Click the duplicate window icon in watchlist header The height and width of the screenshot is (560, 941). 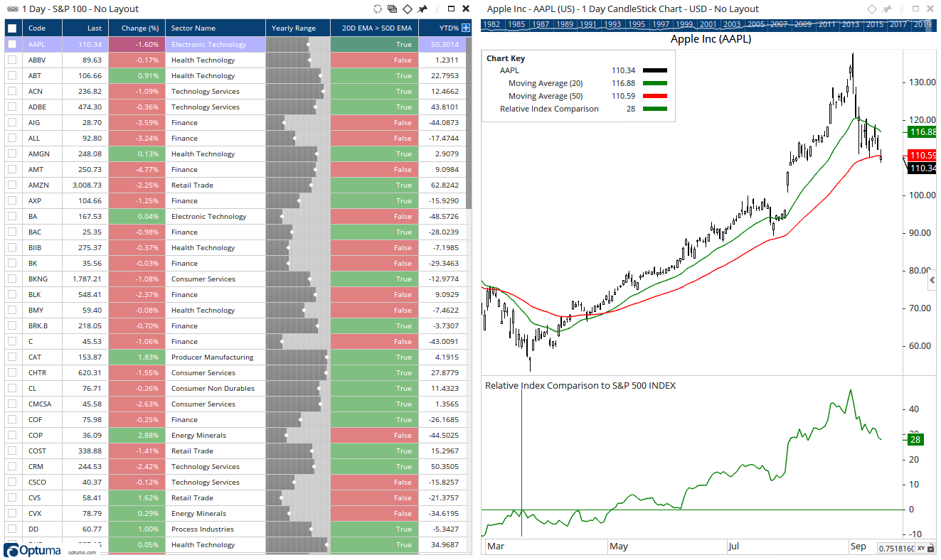[x=393, y=9]
